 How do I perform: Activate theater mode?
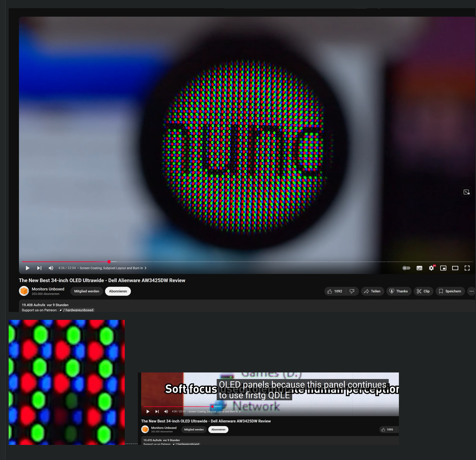click(x=455, y=268)
